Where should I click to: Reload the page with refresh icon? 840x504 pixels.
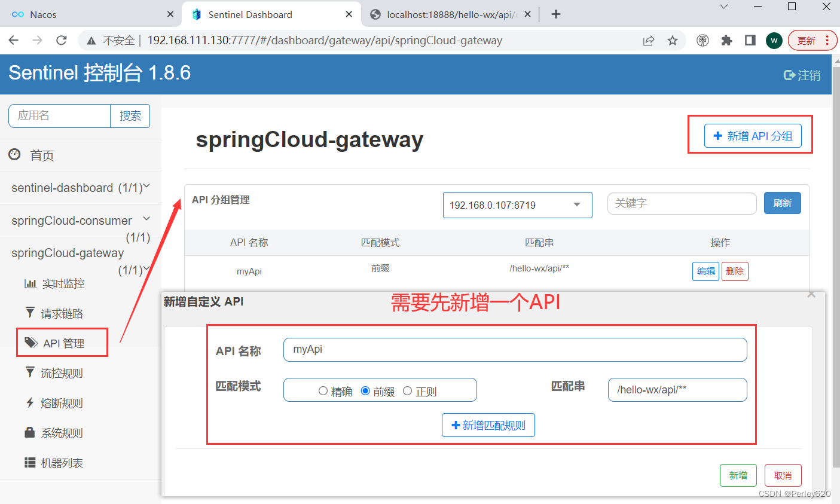pos(61,40)
